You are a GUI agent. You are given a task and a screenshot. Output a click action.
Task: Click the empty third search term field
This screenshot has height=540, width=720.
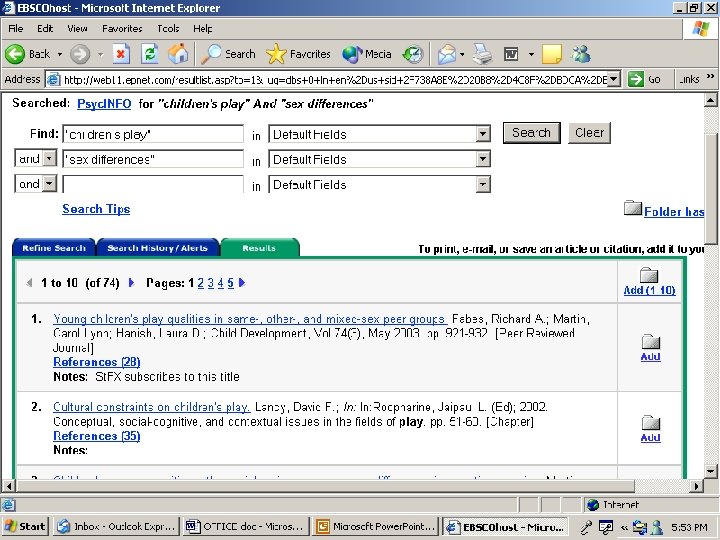[x=153, y=184]
